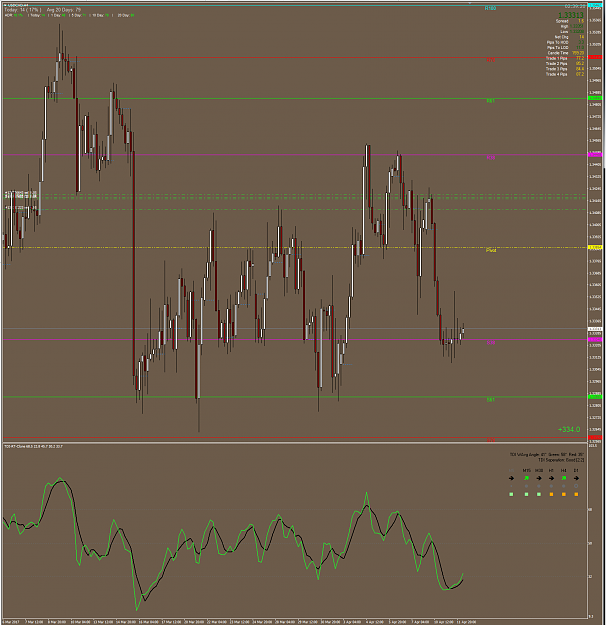Click the D1 black right trend arrow
The width and height of the screenshot is (606, 625).
pyautogui.click(x=576, y=478)
